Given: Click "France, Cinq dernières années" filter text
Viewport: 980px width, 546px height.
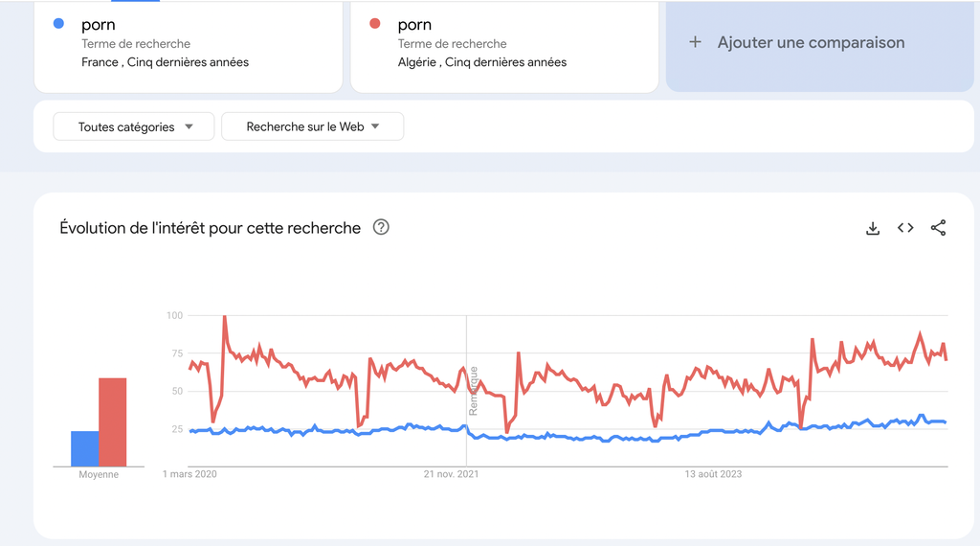Looking at the screenshot, I should [166, 62].
